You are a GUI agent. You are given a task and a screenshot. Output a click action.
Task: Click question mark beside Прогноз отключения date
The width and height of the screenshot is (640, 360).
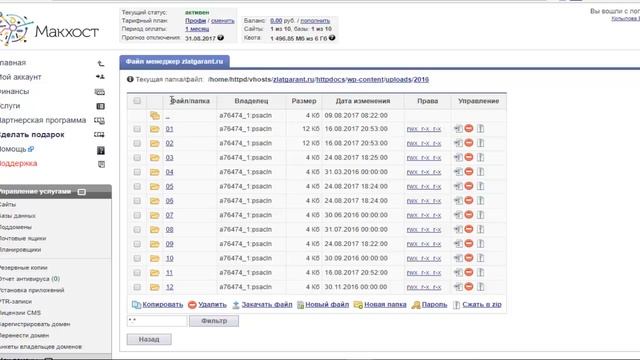pos(220,38)
